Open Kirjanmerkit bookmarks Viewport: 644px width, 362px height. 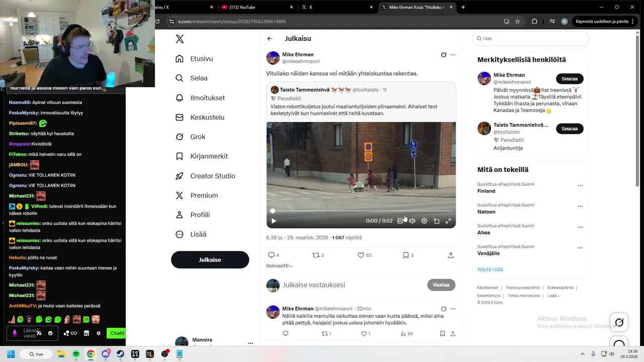click(201, 156)
